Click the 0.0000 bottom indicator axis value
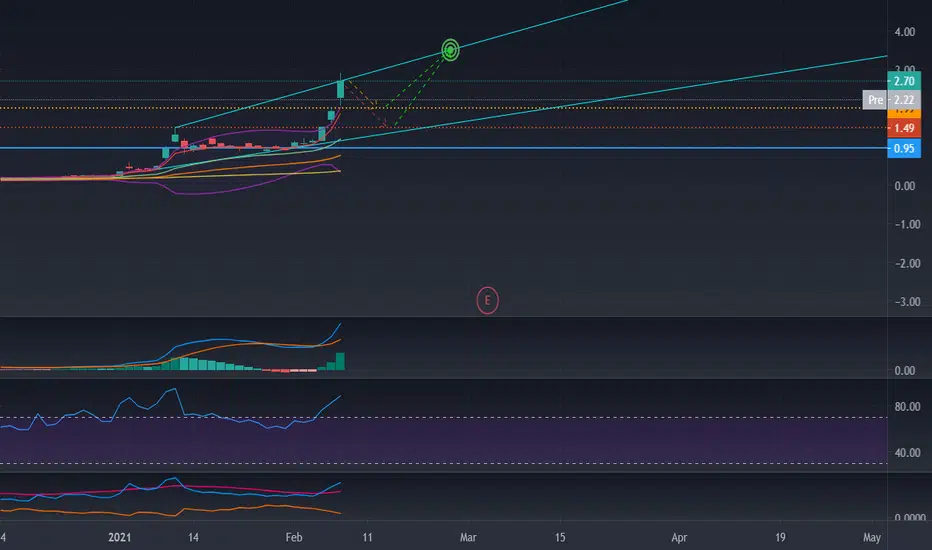The image size is (932, 550). tap(910, 517)
